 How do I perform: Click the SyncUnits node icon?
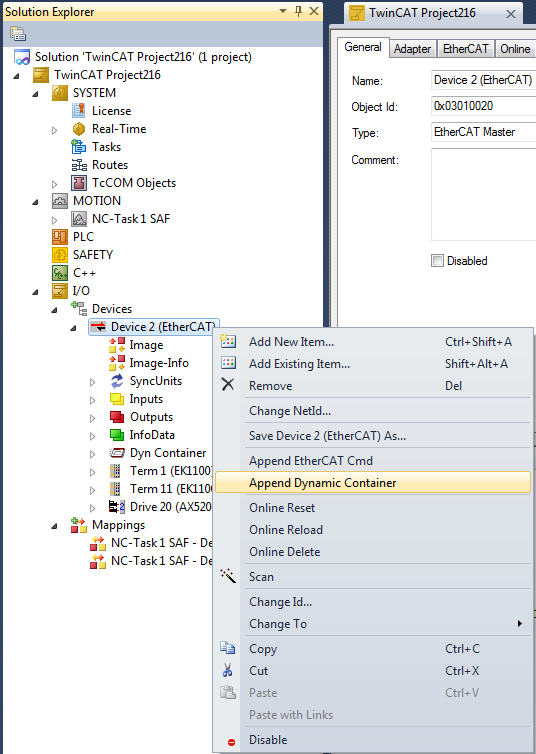click(117, 381)
